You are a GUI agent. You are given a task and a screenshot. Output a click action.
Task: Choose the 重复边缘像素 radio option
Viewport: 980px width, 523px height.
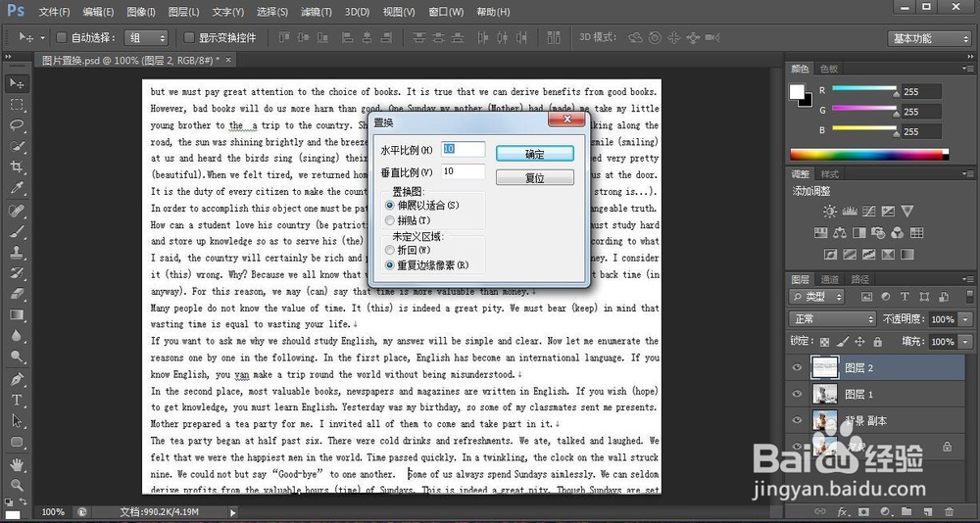pyautogui.click(x=390, y=265)
